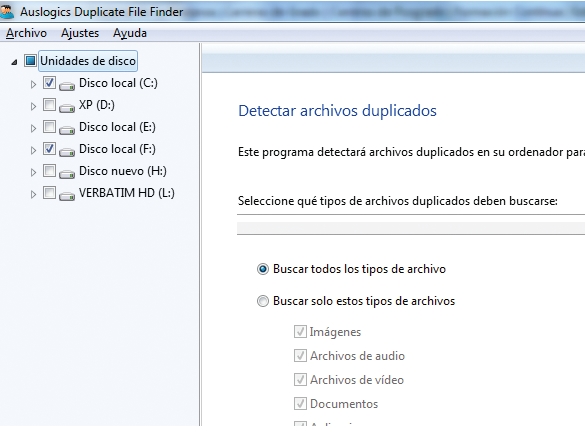Viewport: 585px width, 433px height.
Task: Select Buscar todos los tipos de archivo
Action: click(263, 269)
